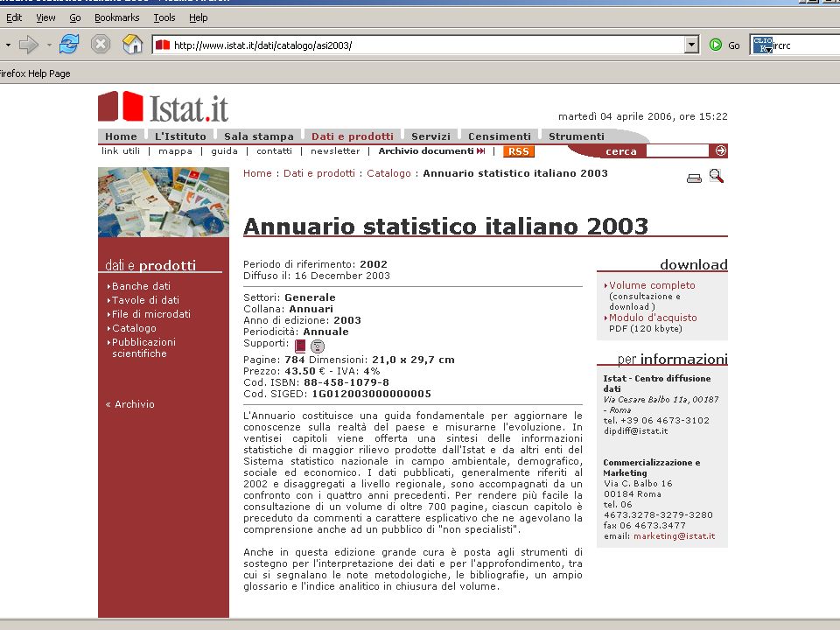The width and height of the screenshot is (840, 630).
Task: Open the View menu
Action: (45, 17)
